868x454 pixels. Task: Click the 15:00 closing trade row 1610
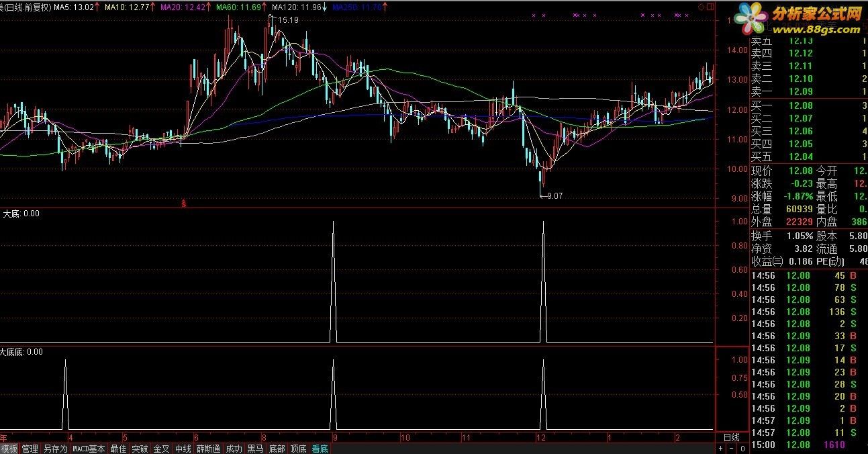808,445
